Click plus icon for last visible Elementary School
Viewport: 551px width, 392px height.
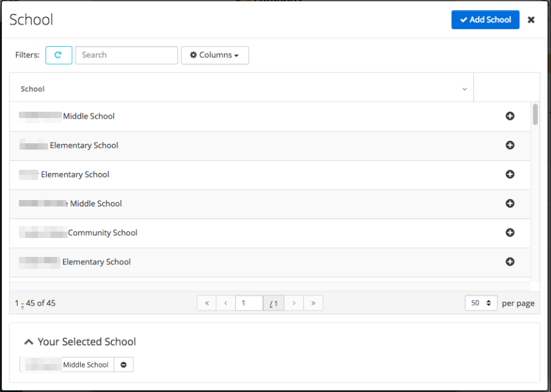coord(510,262)
